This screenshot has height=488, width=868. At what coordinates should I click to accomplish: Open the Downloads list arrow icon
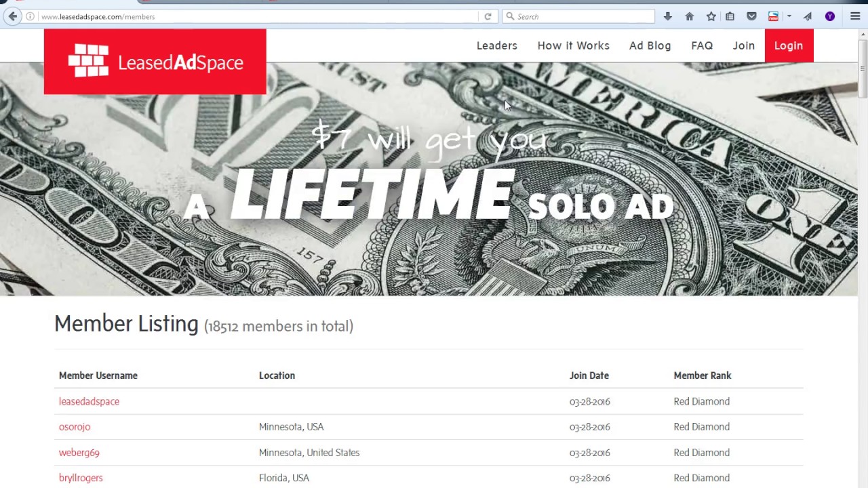667,16
